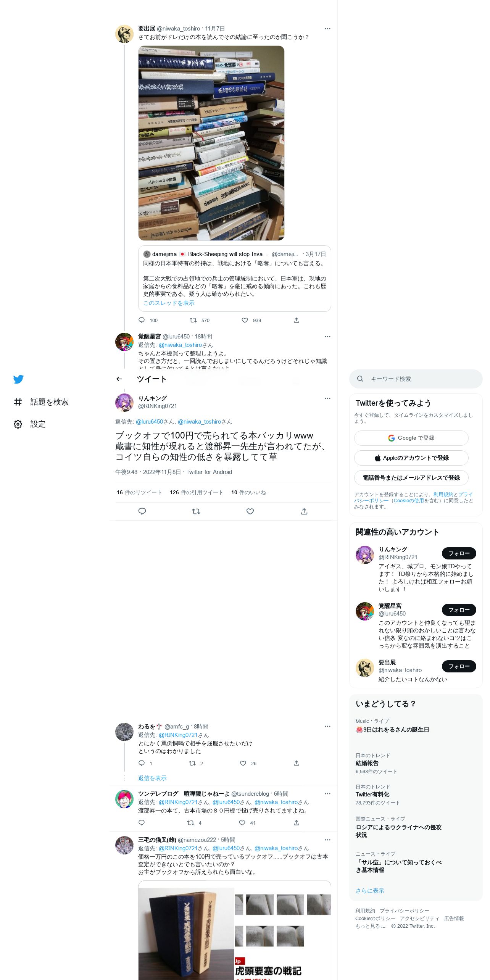Expand more menu on 三毛の猫又 reply

(327, 840)
